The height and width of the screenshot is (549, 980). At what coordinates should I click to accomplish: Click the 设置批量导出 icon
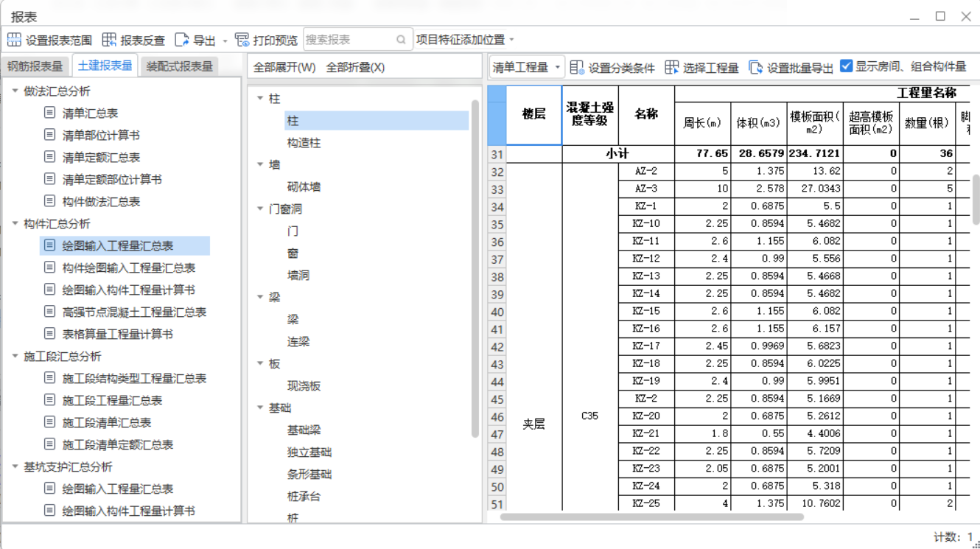tap(755, 67)
